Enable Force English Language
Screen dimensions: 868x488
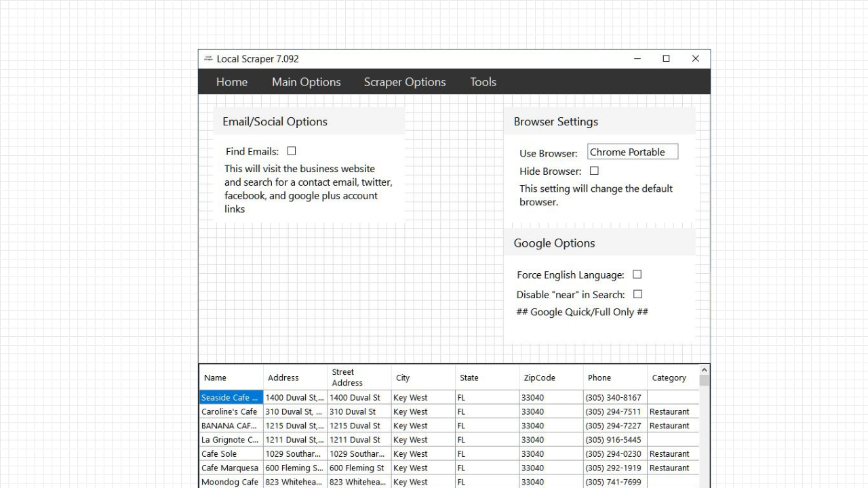pyautogui.click(x=637, y=274)
